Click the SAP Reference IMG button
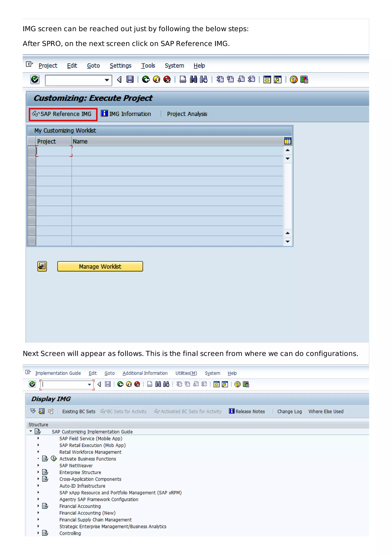This screenshot has width=392, height=555. click(x=63, y=114)
